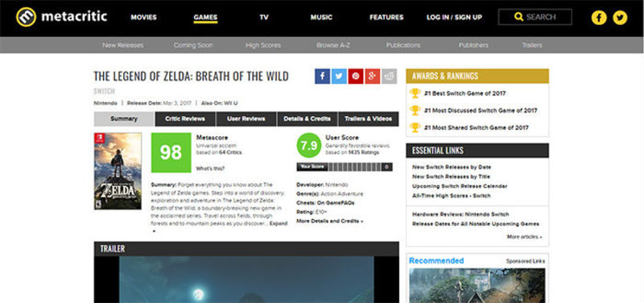The height and width of the screenshot is (303, 644).
Task: Open the Games section
Action: (x=205, y=17)
